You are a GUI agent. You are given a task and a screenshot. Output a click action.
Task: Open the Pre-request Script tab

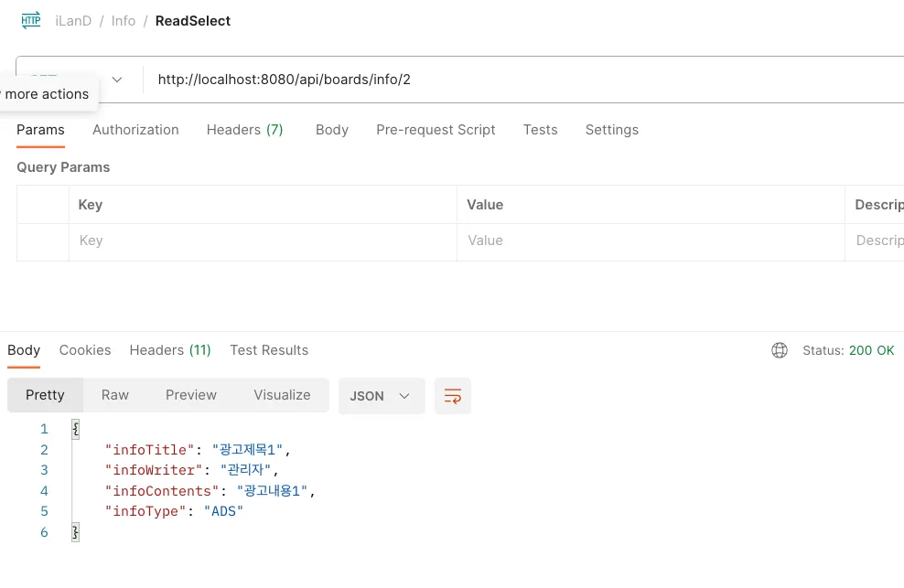point(436,130)
